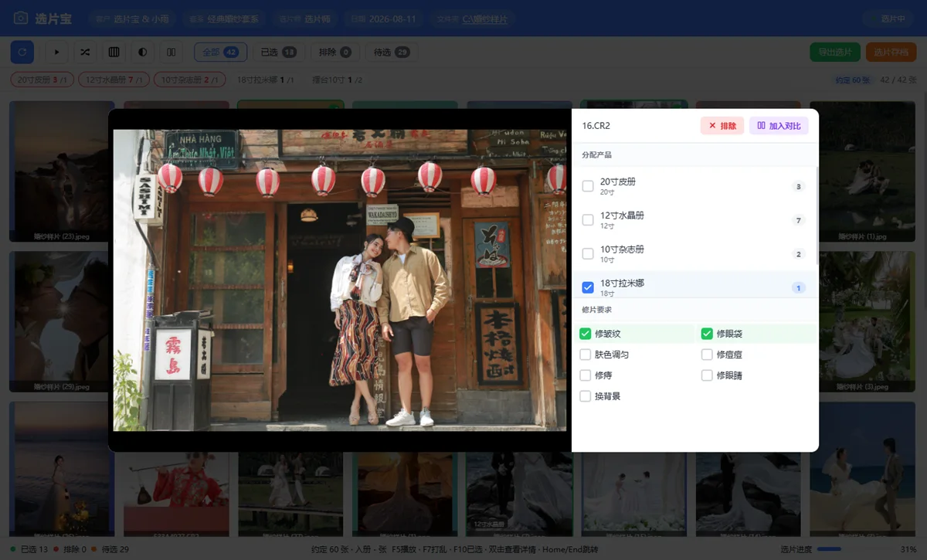Open the C:\婚纱样片 folder link
927x560 pixels.
pos(485,19)
